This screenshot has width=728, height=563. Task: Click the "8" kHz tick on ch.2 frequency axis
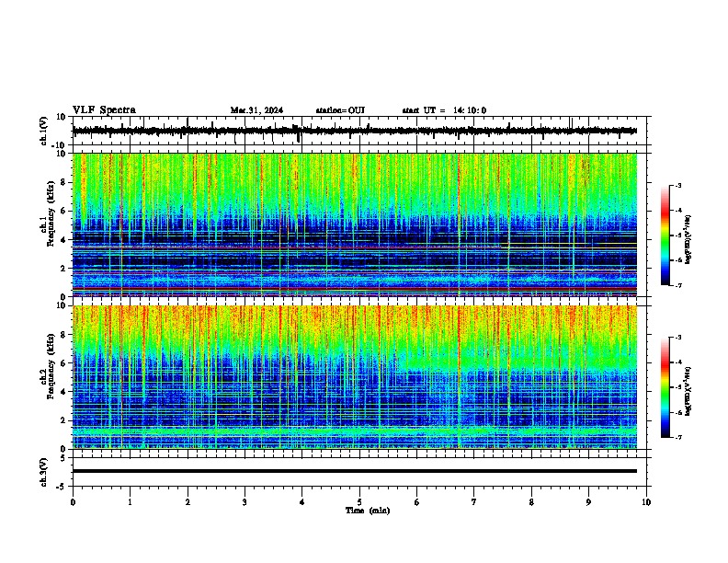click(63, 335)
